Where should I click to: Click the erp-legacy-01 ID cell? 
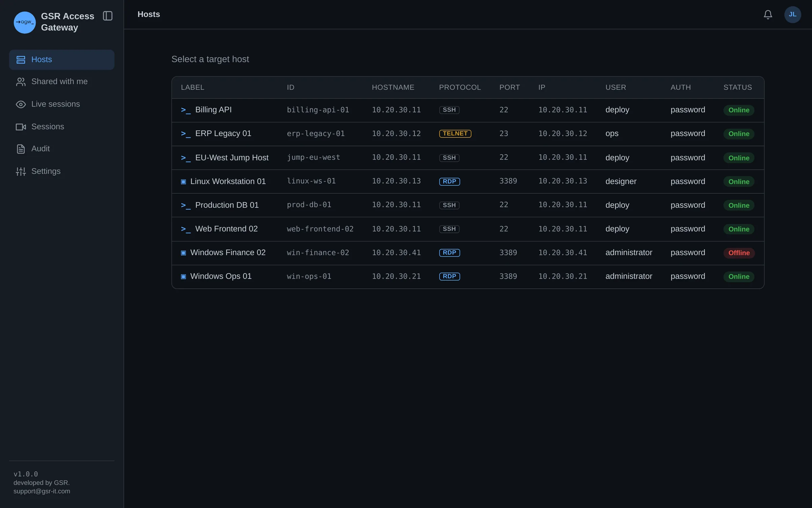[x=316, y=134]
